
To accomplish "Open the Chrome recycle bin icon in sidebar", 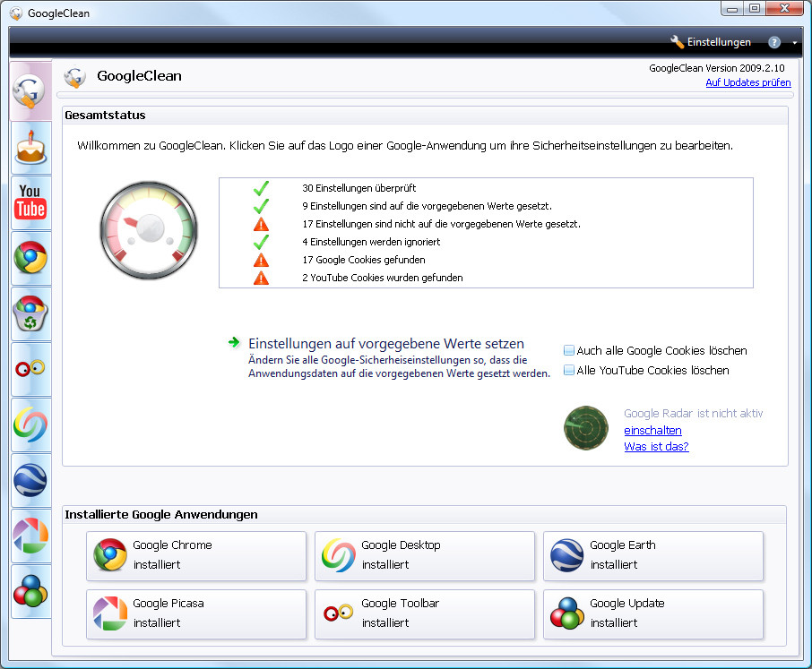I will click(30, 313).
